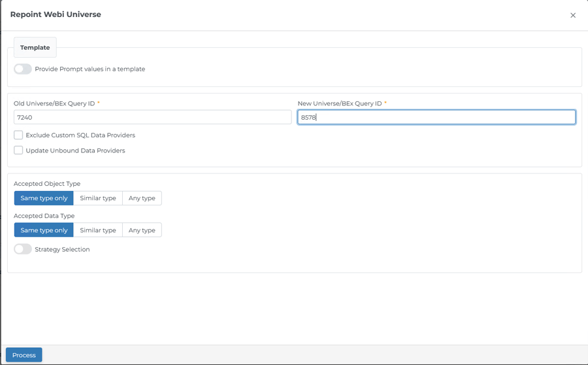The image size is (588, 365).
Task: Click the Repoint Webi Universe dialog title
Action: pyautogui.click(x=56, y=14)
